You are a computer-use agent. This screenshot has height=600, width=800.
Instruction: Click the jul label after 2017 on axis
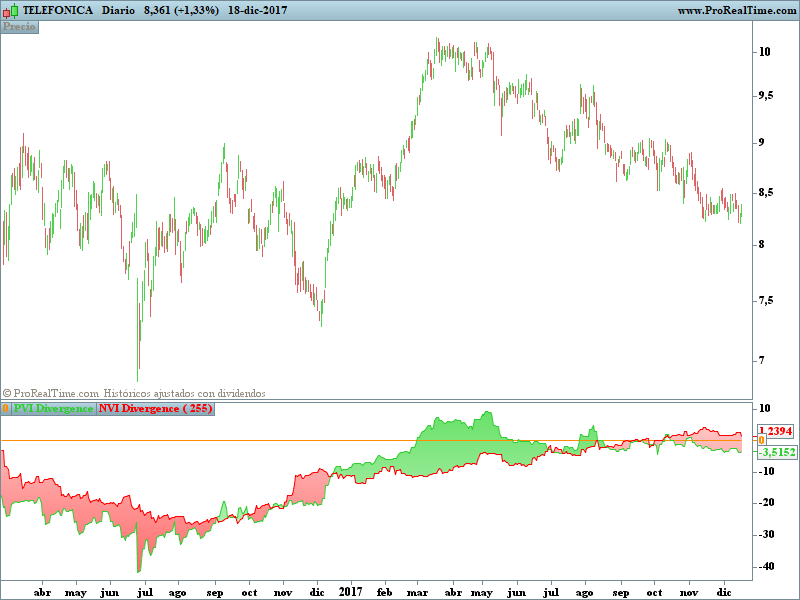click(x=551, y=592)
